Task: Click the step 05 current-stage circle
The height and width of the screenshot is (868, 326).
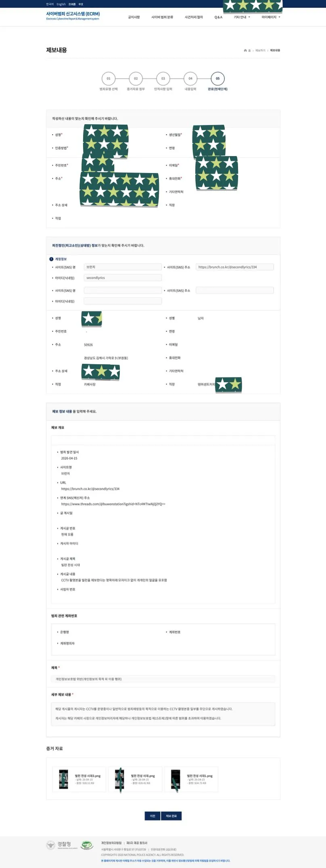Action: pos(217,79)
